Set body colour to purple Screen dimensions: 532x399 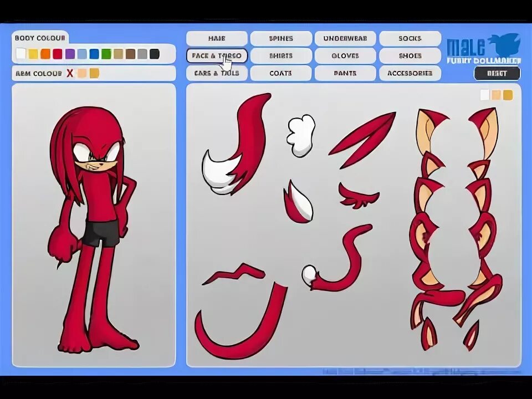pyautogui.click(x=70, y=54)
